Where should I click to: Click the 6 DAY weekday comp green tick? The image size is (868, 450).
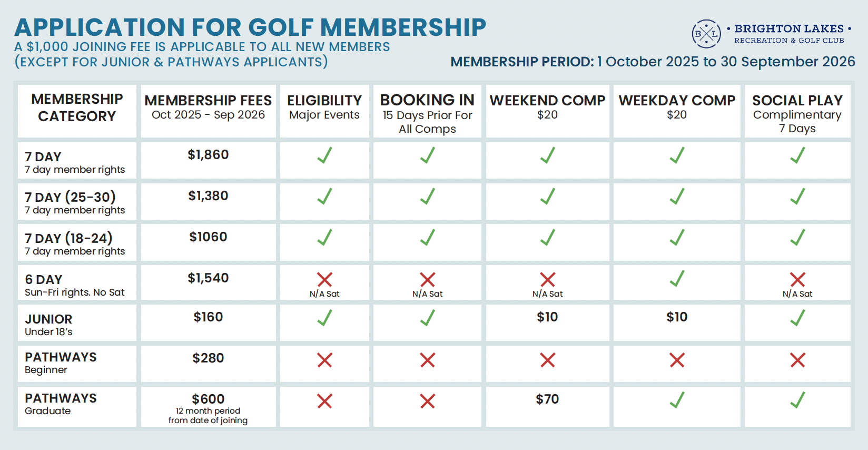click(x=677, y=278)
